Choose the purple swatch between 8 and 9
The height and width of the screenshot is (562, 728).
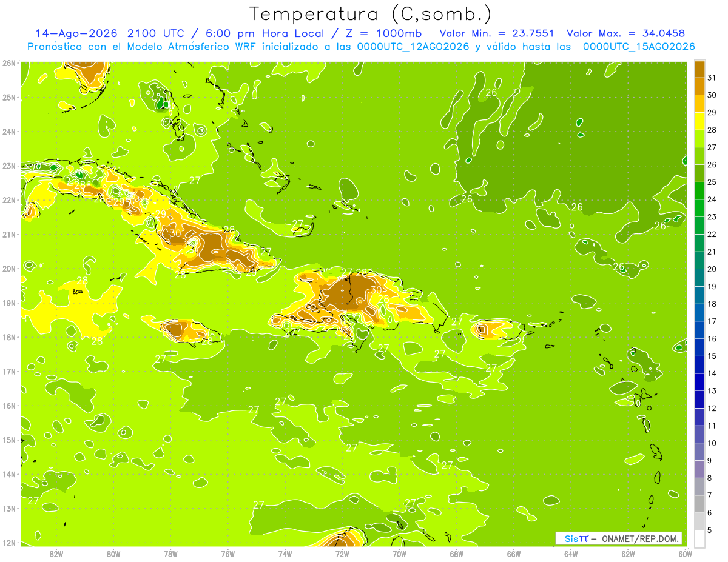699,469
